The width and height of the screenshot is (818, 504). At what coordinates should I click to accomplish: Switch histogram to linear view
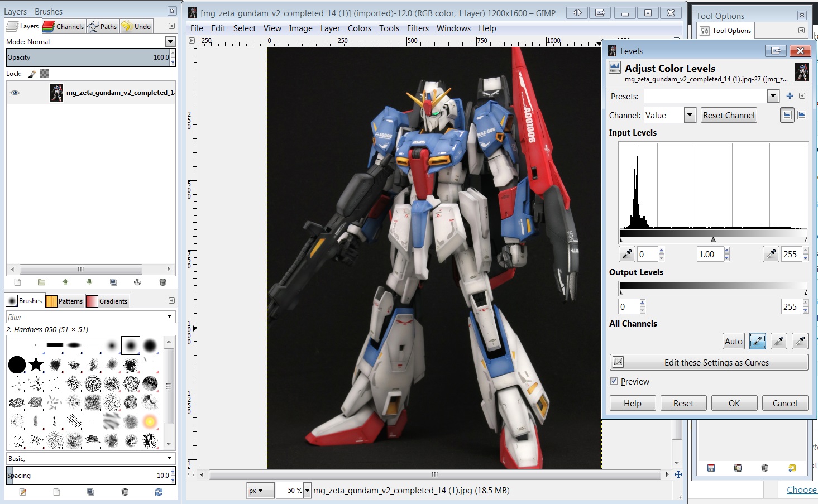point(787,115)
